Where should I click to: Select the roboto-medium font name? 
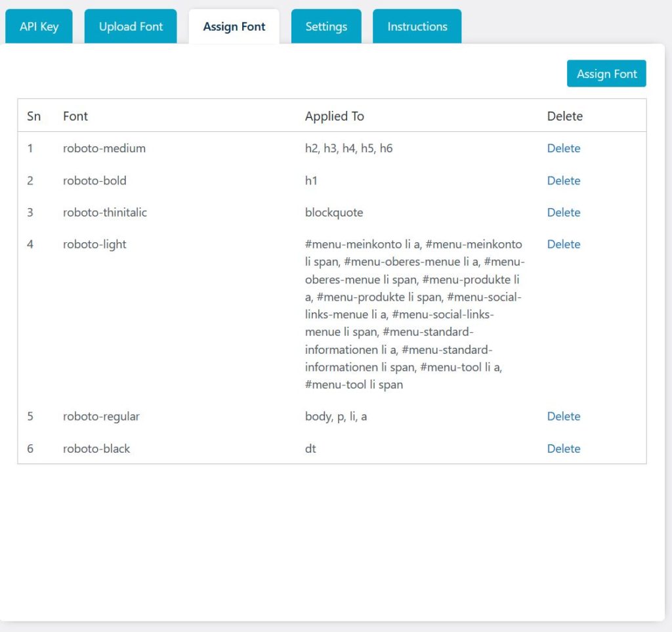coord(104,148)
